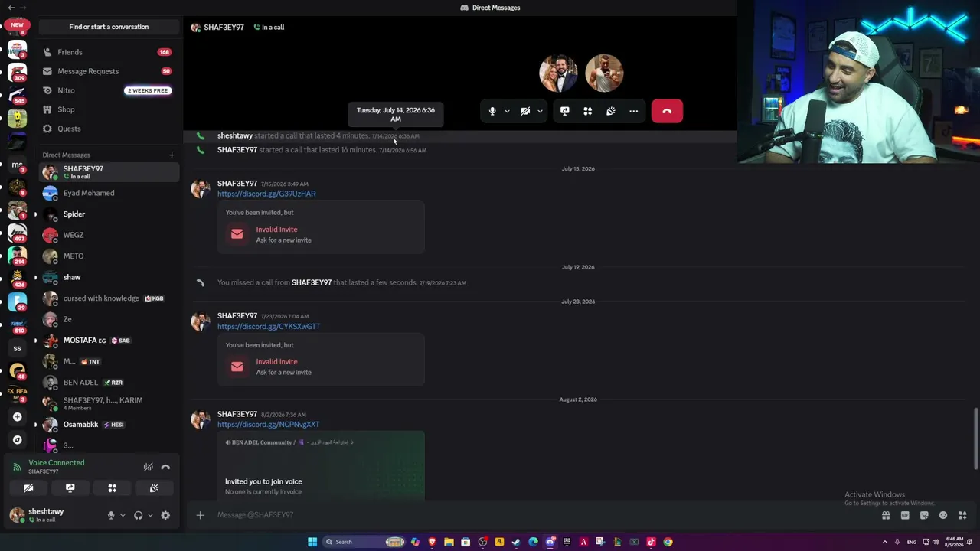Screen dimensions: 980x551
Task: Show hidden system tray icons
Action: click(x=885, y=542)
